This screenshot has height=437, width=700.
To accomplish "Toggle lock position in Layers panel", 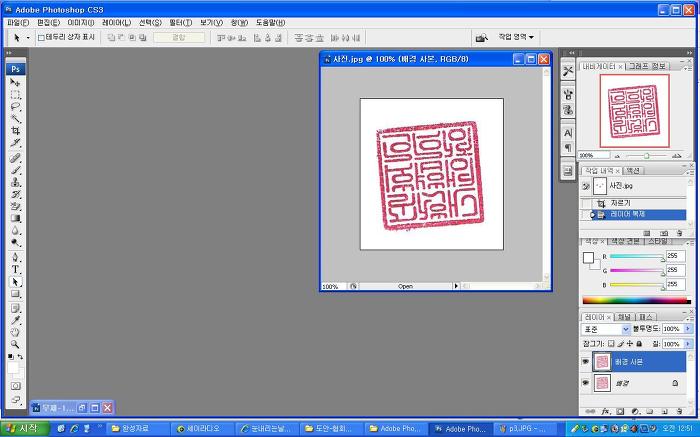I will pos(629,344).
